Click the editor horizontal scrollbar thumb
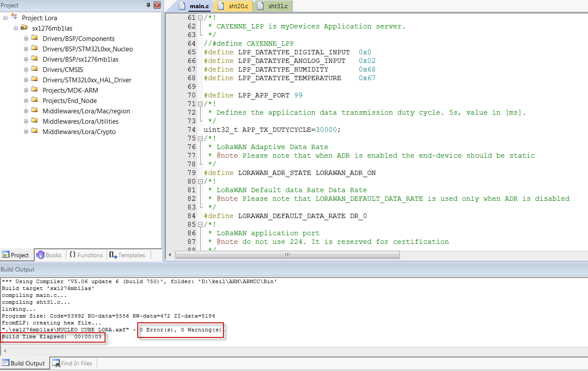This screenshot has height=371, width=588. [x=288, y=255]
